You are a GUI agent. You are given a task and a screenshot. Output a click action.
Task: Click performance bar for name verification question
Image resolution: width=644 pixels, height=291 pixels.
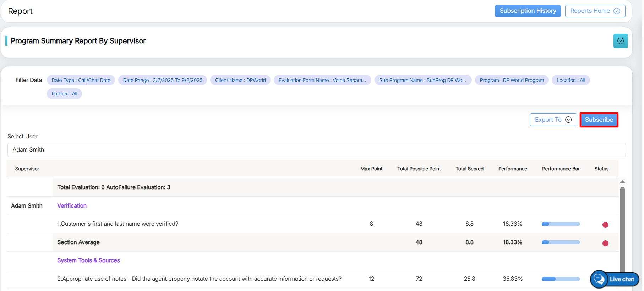click(561, 224)
